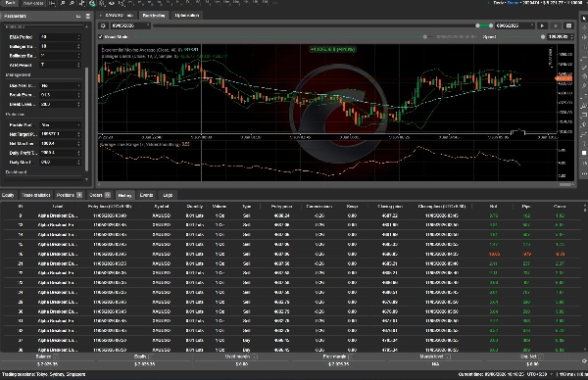Click the Back button at top left
588x380 pixels.
pyautogui.click(x=10, y=3)
